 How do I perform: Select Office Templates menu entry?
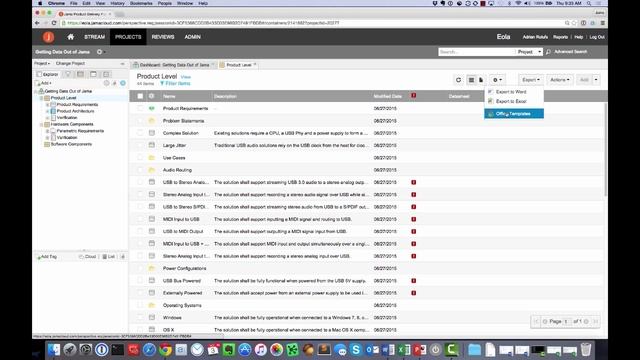click(514, 113)
